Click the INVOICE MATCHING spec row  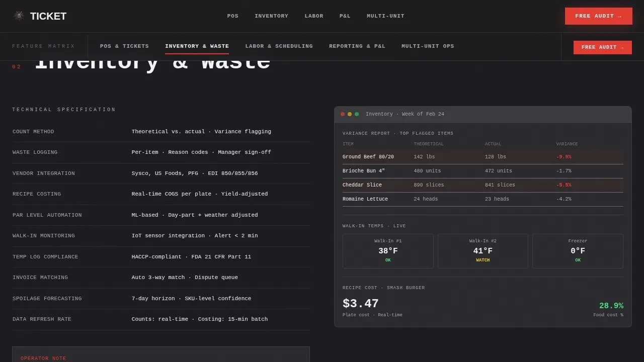[161, 278]
